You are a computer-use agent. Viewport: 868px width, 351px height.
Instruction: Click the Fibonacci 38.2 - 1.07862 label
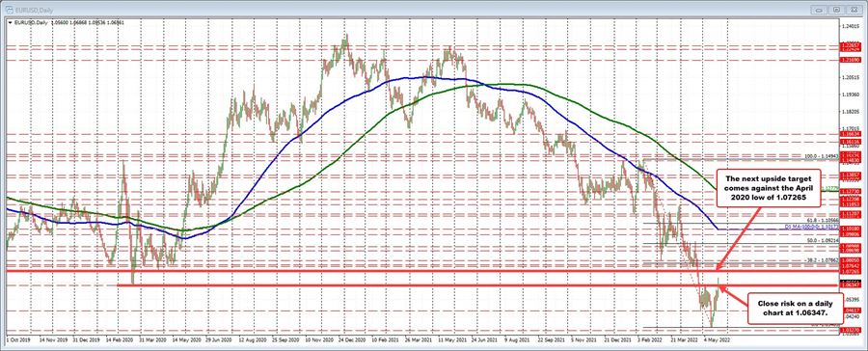point(824,259)
